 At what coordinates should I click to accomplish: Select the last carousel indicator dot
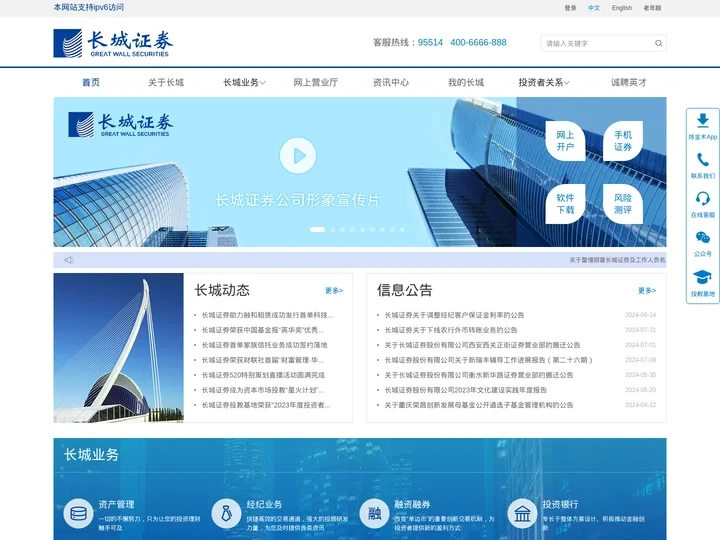(402, 230)
